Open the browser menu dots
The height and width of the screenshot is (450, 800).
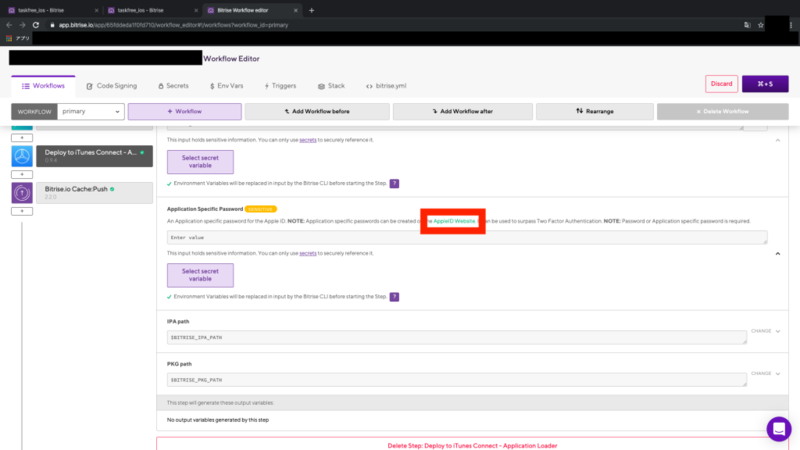[791, 25]
